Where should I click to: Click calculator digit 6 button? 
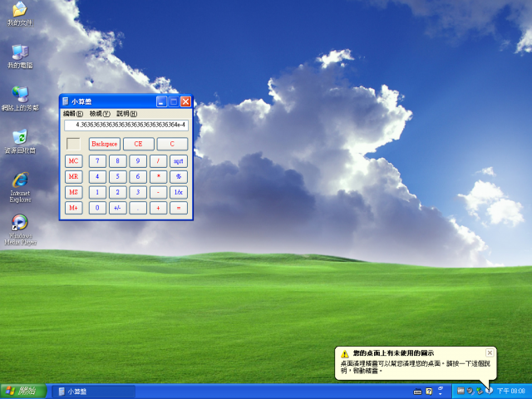[x=138, y=176]
